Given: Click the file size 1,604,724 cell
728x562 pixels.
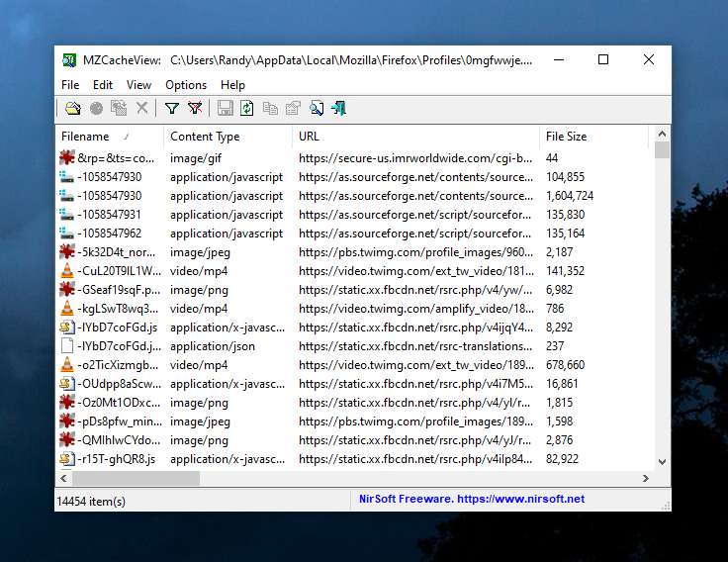Looking at the screenshot, I should (570, 196).
